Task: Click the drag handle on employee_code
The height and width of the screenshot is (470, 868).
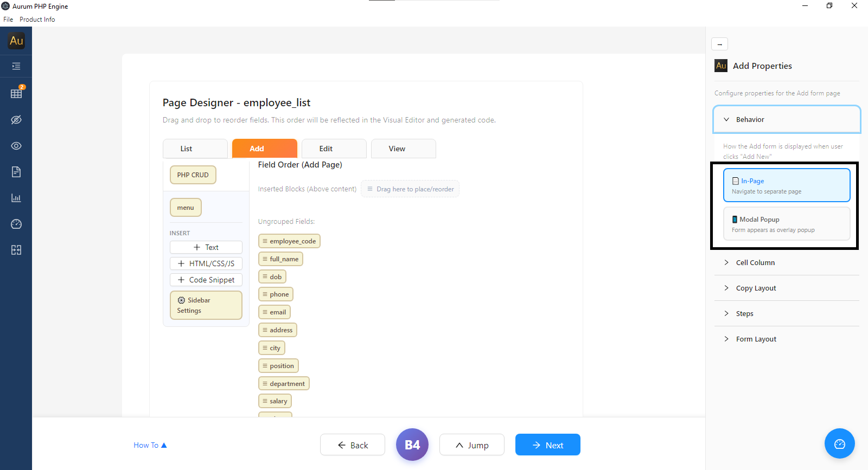Action: [x=265, y=241]
